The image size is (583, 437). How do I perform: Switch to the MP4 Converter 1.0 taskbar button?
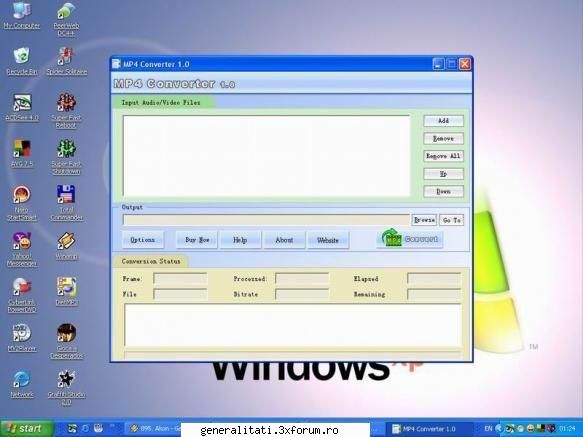coord(429,429)
